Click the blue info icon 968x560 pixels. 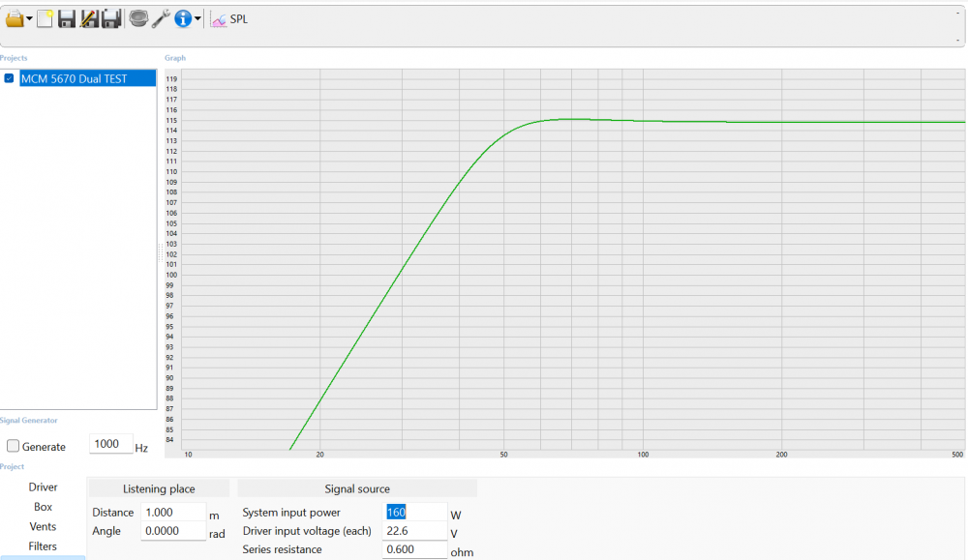[182, 18]
